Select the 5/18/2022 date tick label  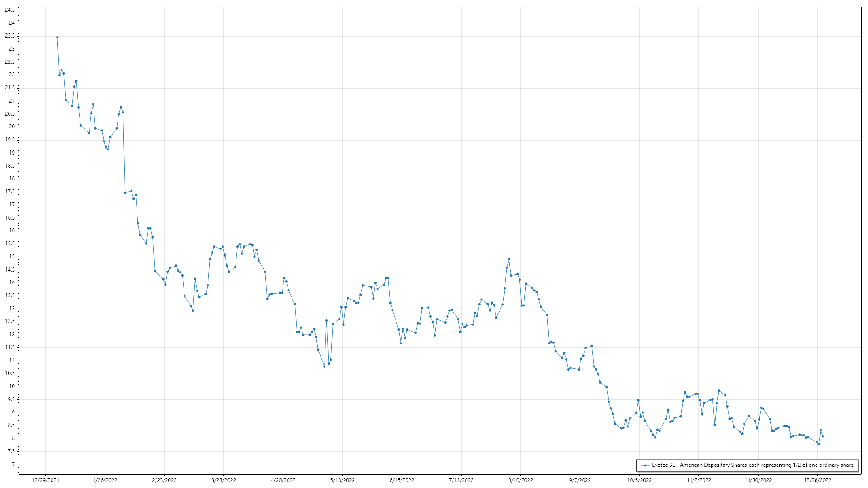(342, 480)
